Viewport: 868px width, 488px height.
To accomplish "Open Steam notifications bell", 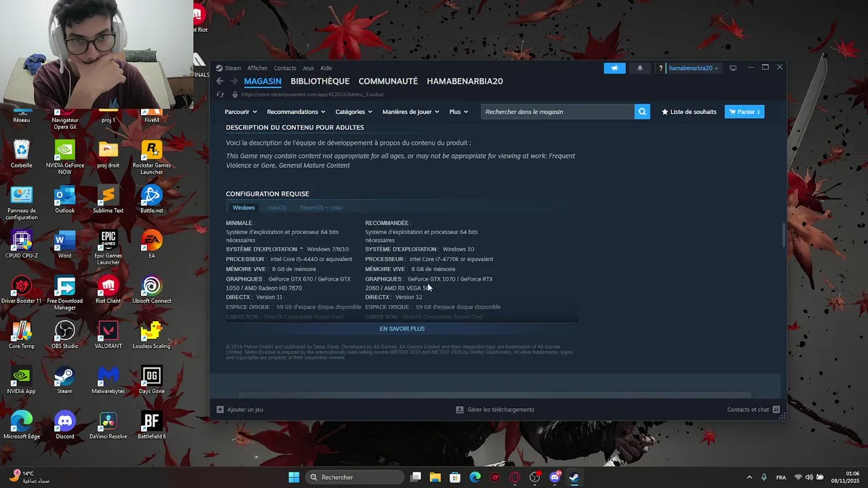I will tap(639, 68).
